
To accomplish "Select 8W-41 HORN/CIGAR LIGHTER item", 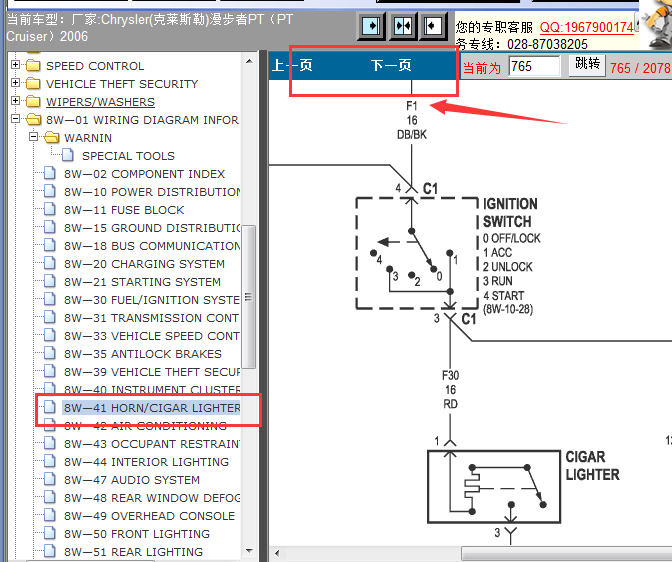I will point(152,408).
